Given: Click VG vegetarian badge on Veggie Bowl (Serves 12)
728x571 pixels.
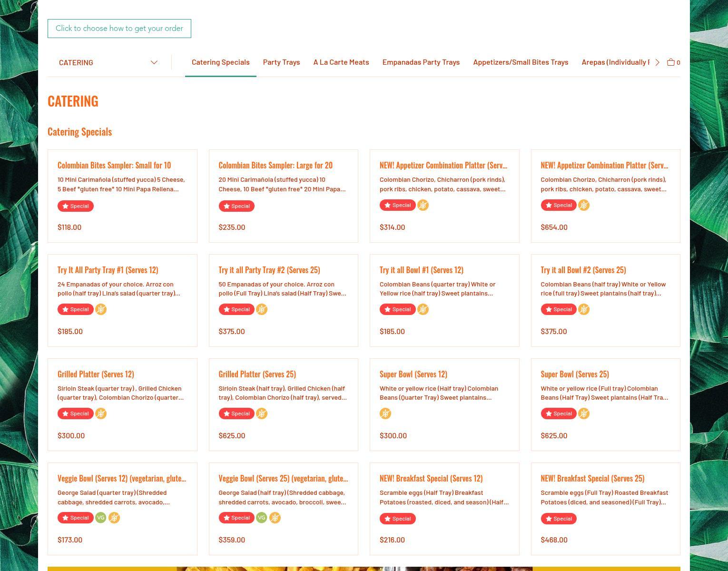Looking at the screenshot, I should tap(100, 518).
